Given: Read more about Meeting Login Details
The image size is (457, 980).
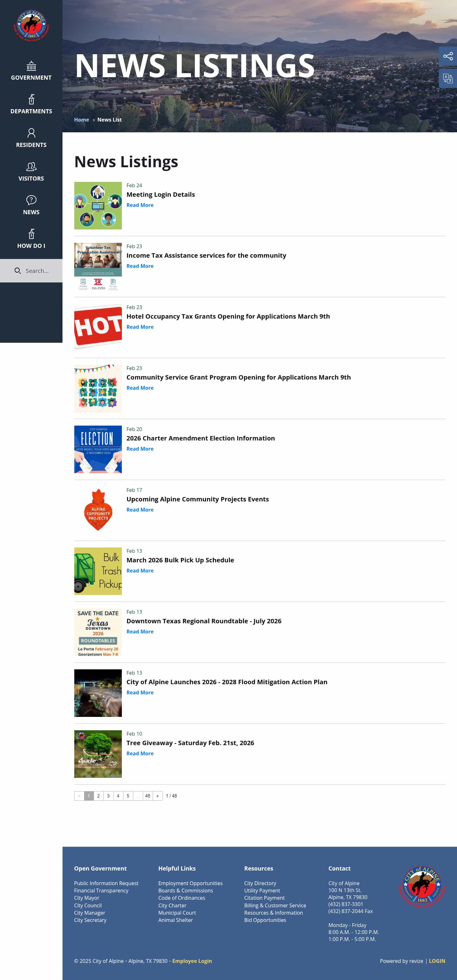Looking at the screenshot, I should (x=140, y=205).
